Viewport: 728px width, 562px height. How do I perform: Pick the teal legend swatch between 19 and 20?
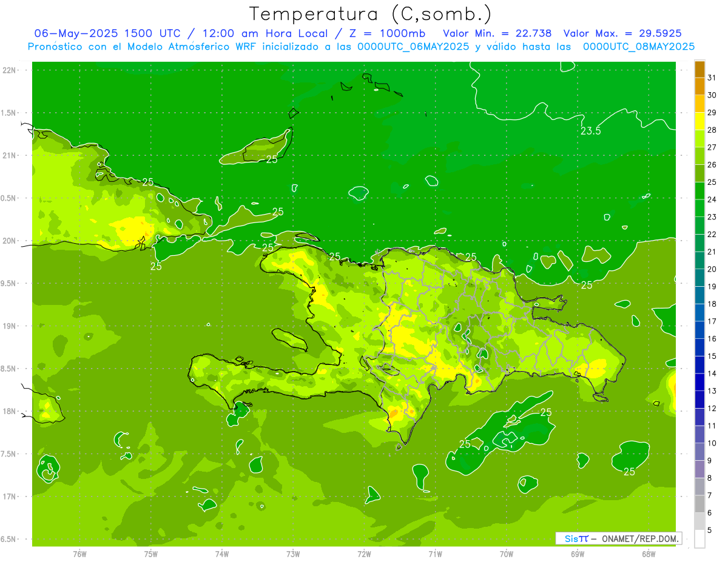(x=699, y=278)
